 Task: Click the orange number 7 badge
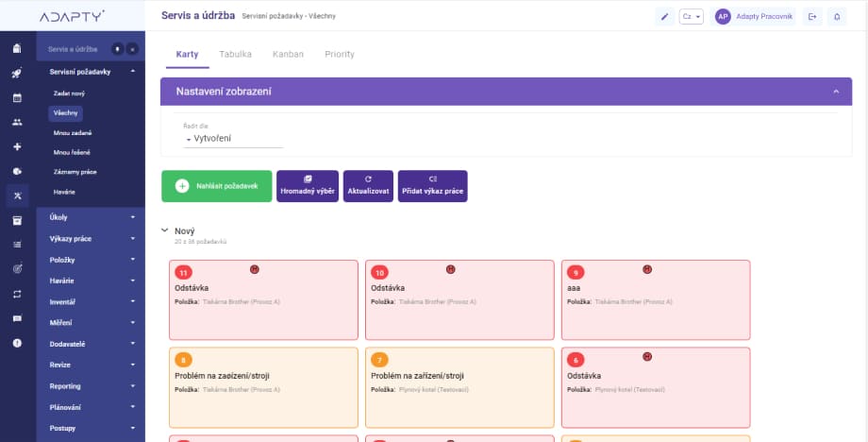click(x=379, y=360)
